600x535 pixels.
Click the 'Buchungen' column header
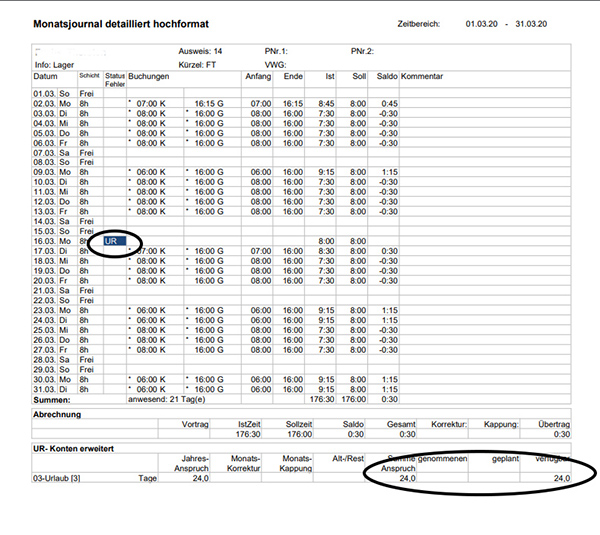coord(149,77)
